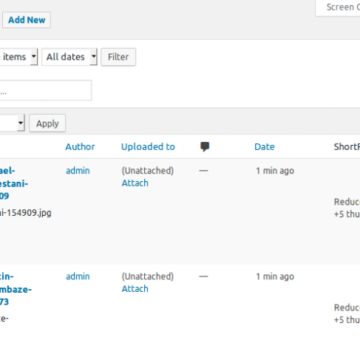Click the comment dash in second row
The height and width of the screenshot is (360, 360).
pos(204,276)
